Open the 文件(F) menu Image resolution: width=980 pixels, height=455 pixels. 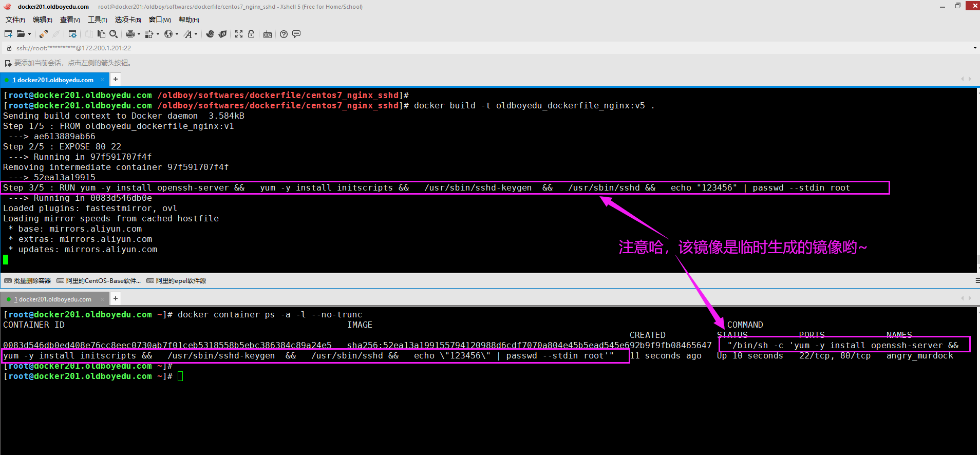click(15, 20)
